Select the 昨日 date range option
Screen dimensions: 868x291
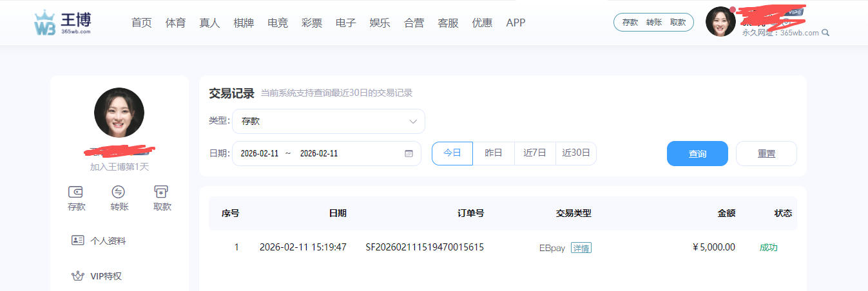tap(494, 153)
